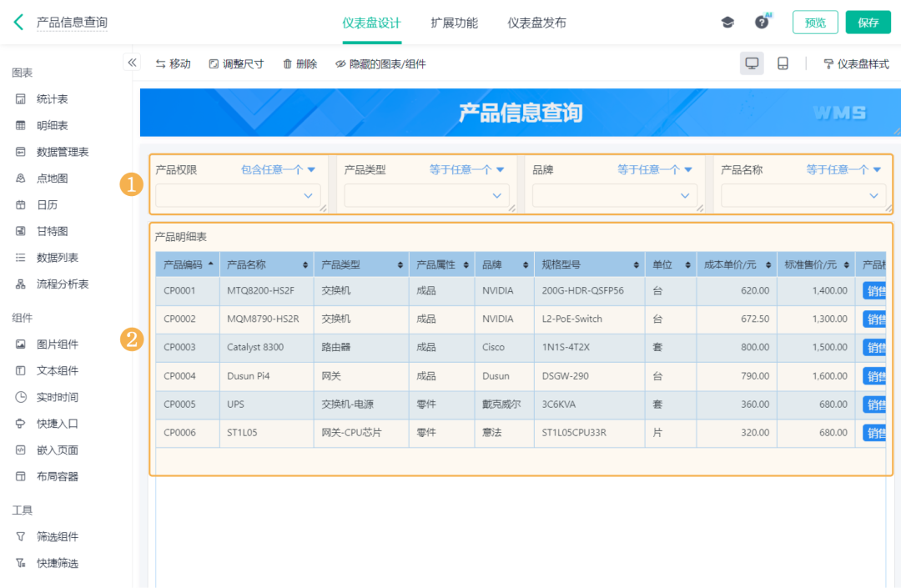Add a 实时时间 component
The image size is (901, 588).
(57, 397)
